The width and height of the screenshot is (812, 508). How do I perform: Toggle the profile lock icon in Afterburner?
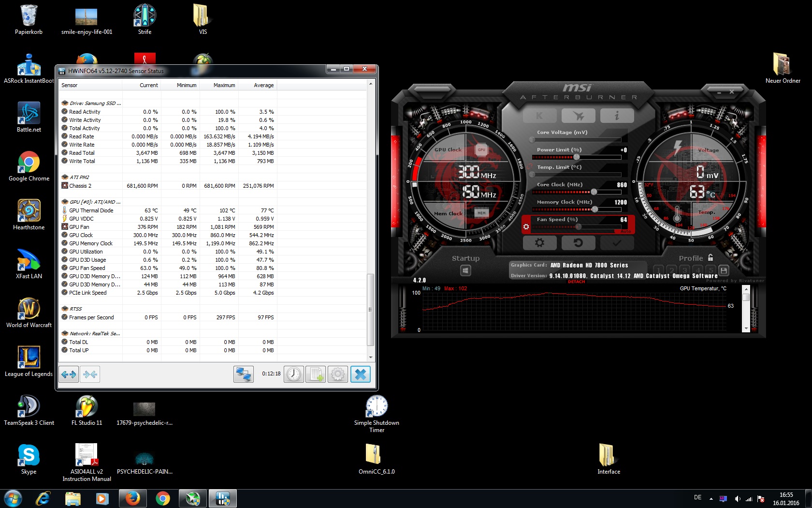[x=710, y=258]
